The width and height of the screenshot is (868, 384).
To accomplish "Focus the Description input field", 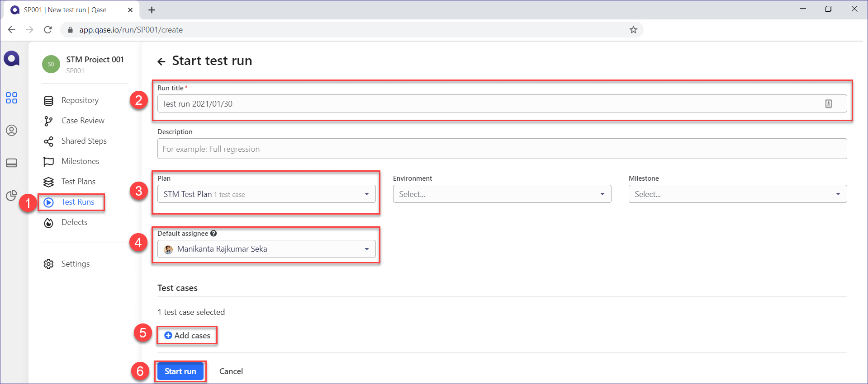I will [502, 149].
